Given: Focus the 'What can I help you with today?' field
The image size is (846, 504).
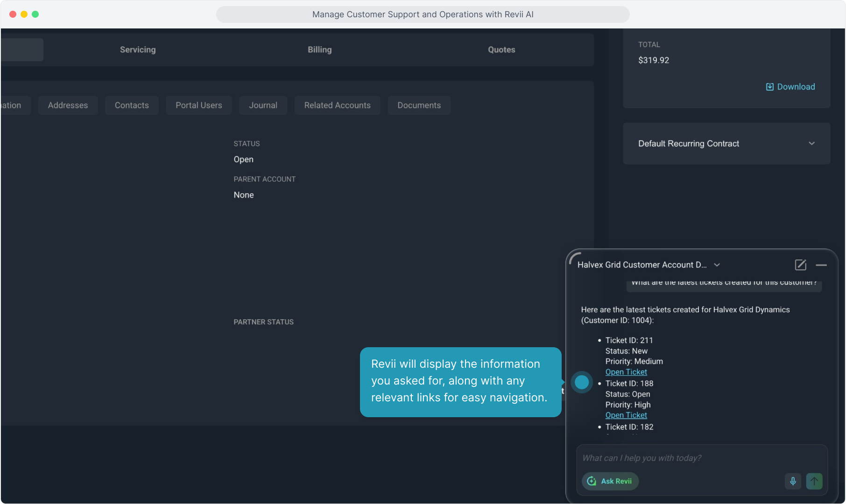Looking at the screenshot, I should 702,458.
